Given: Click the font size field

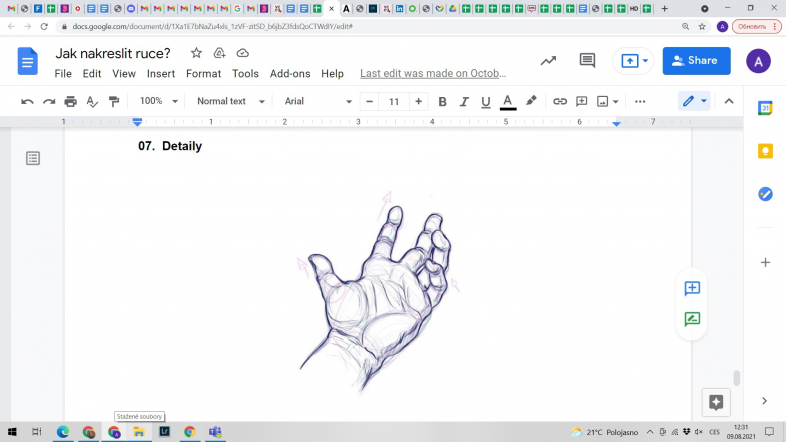Looking at the screenshot, I should (x=394, y=101).
